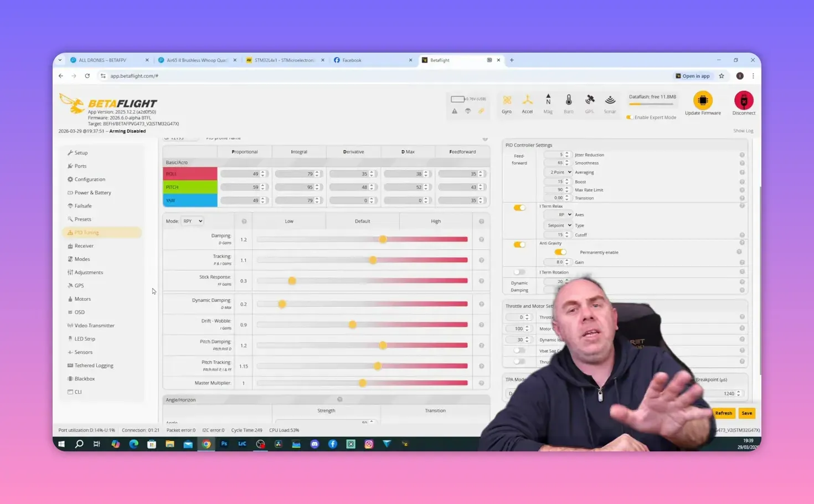Open the I Term Relax Type Setpoint dropdown
The width and height of the screenshot is (814, 504).
558,225
